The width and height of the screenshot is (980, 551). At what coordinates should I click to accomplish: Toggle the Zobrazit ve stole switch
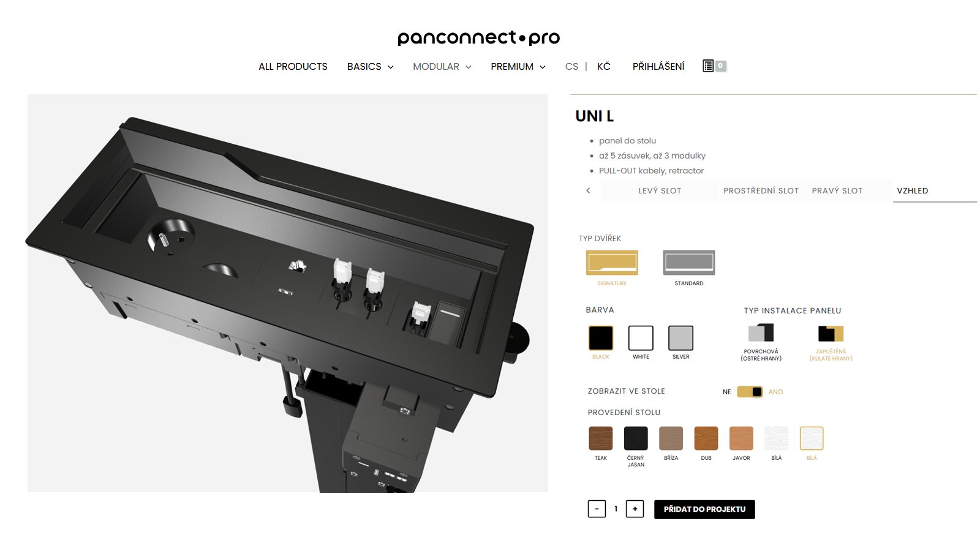[750, 392]
